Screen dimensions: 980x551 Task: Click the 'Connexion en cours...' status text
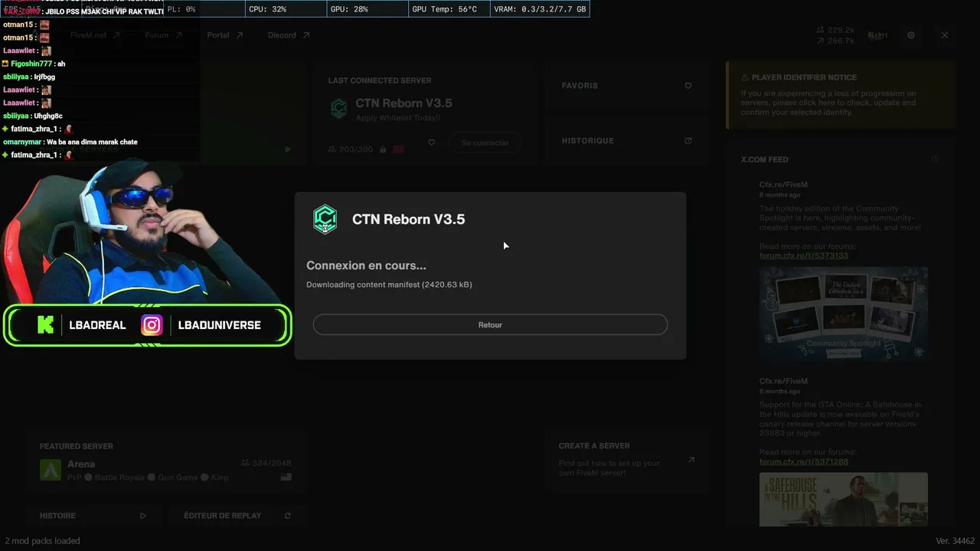click(x=366, y=266)
